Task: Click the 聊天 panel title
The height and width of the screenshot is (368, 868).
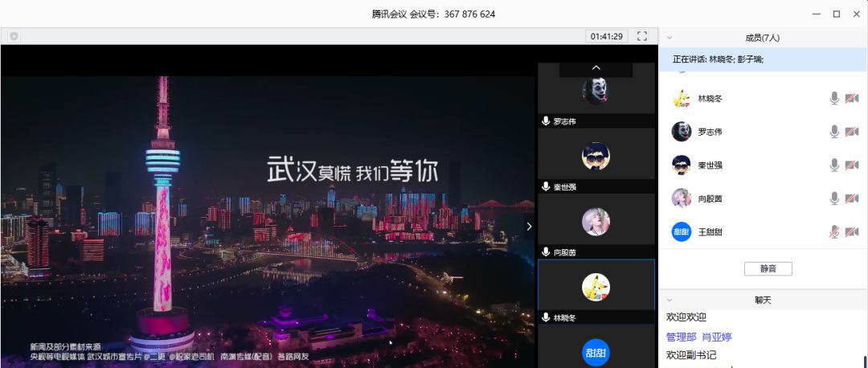Action: (x=763, y=301)
